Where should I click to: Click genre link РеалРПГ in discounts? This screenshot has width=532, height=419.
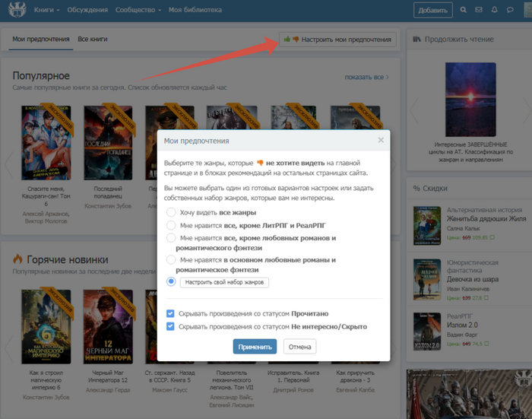[x=459, y=316]
